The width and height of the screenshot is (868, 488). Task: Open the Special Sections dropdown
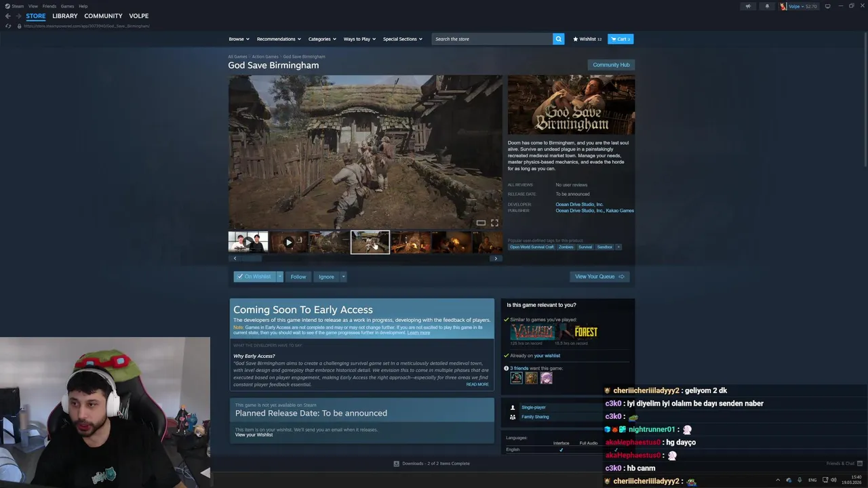[x=402, y=39]
